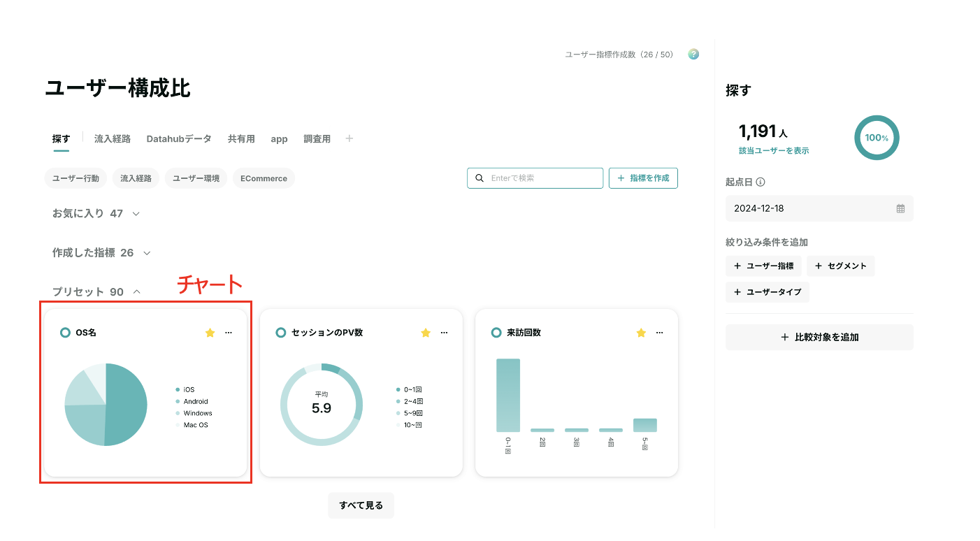Image resolution: width=980 pixels, height=541 pixels.
Task: Click the circle icon beside OS名 title
Action: coord(66,333)
